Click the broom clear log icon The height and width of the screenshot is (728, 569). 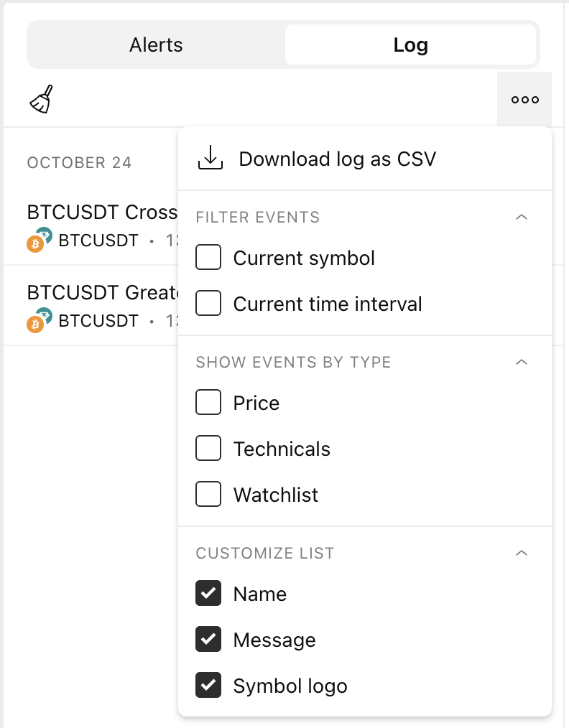[42, 100]
